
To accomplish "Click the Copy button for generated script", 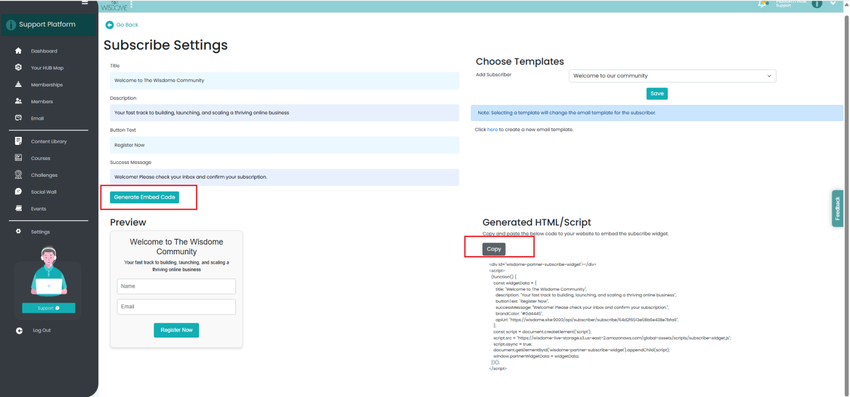I will pos(494,249).
